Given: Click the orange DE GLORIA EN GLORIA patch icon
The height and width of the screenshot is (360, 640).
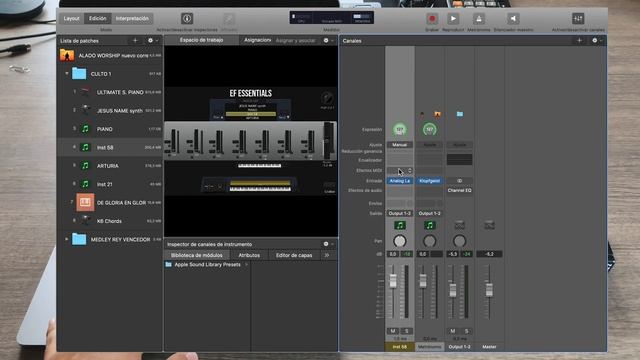Looking at the screenshot, I should coord(85,202).
